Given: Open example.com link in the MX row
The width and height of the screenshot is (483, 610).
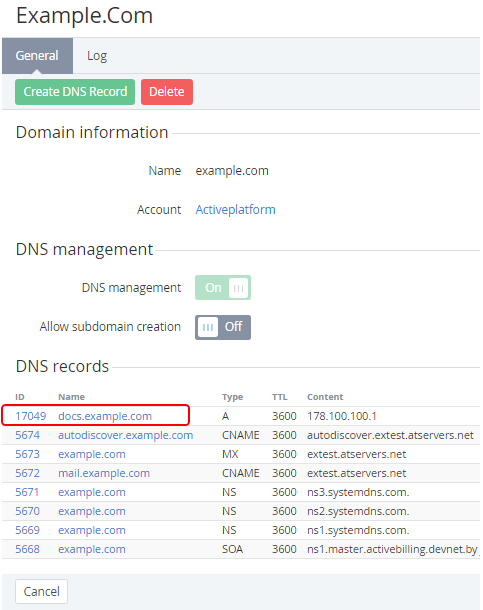Looking at the screenshot, I should 92,454.
